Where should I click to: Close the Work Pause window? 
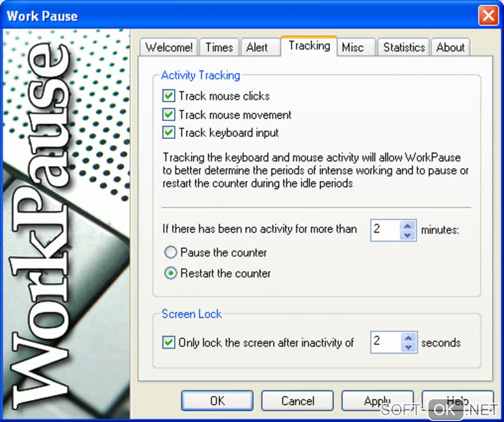coord(488,15)
